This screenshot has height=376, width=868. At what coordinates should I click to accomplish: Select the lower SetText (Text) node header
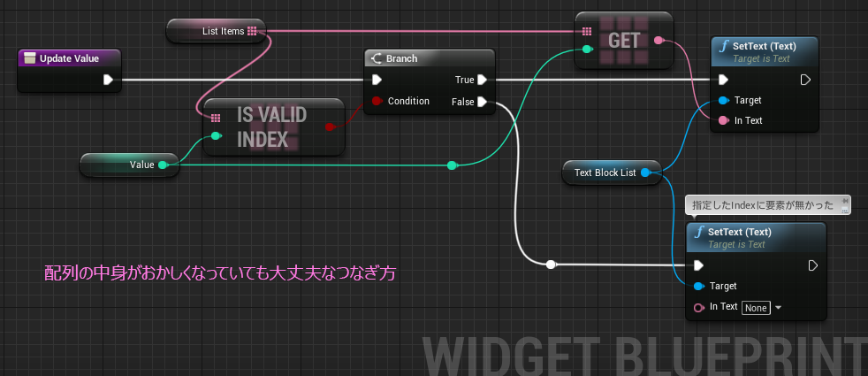(756, 238)
